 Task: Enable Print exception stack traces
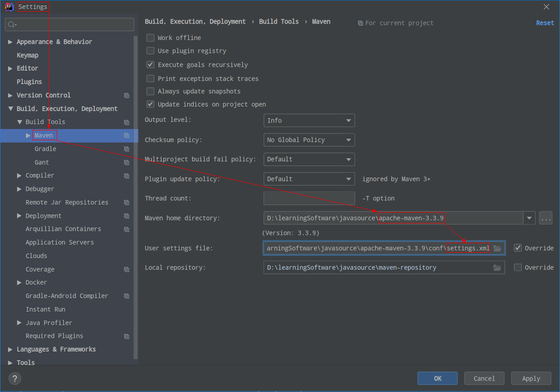150,79
